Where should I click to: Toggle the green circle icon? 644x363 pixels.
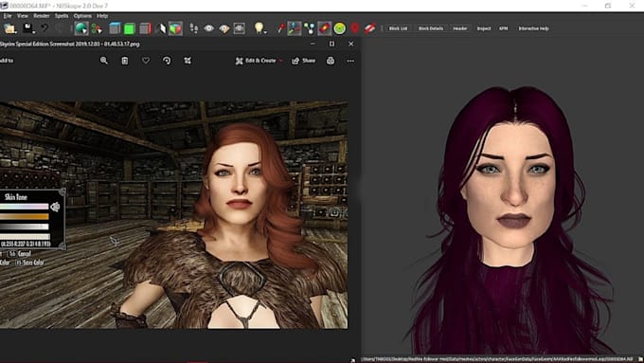pos(340,28)
